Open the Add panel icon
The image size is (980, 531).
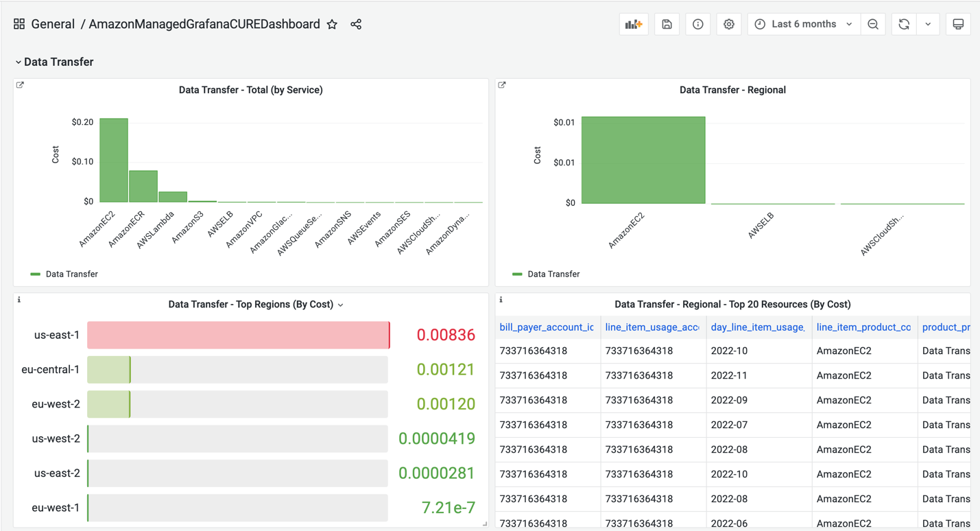tap(633, 23)
